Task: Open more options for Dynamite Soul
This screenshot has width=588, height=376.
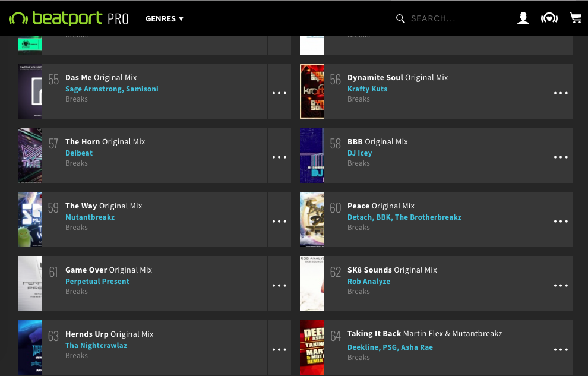Action: click(561, 93)
